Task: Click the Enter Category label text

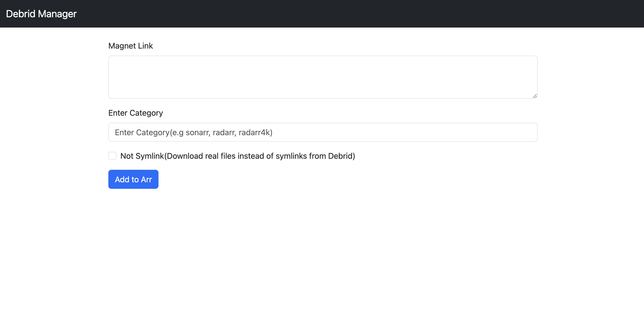Action: (x=135, y=113)
